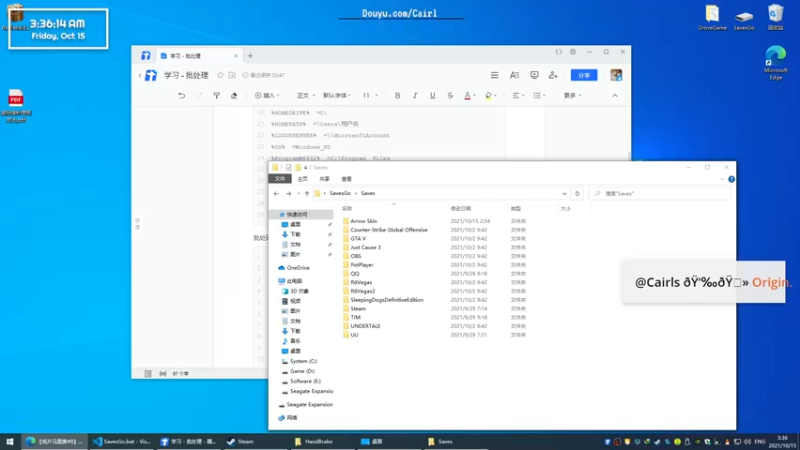This screenshot has height=450, width=800.
Task: Select the UNDERTALE folder
Action: 365,326
